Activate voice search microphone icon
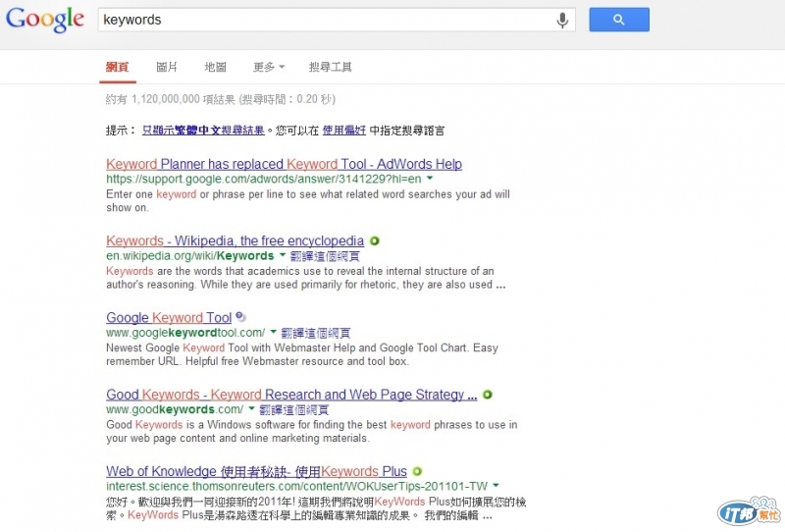Viewport: 785px width, 532px height. click(x=562, y=20)
